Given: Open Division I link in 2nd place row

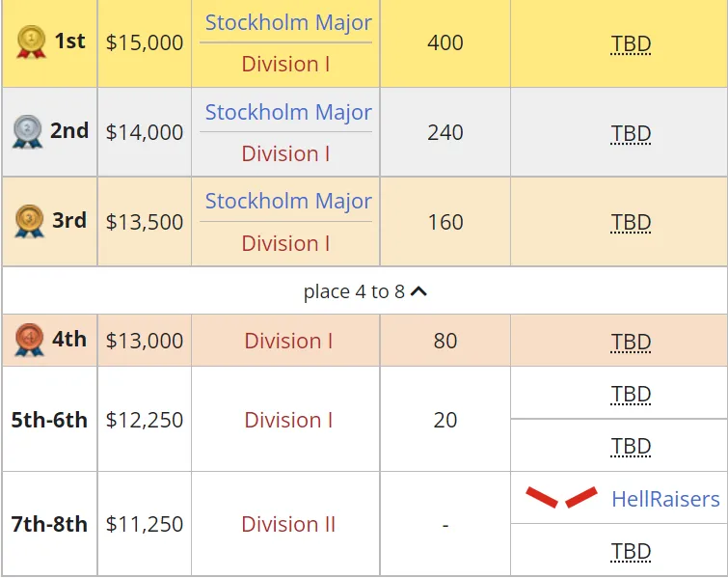Looking at the screenshot, I should pyautogui.click(x=285, y=153).
